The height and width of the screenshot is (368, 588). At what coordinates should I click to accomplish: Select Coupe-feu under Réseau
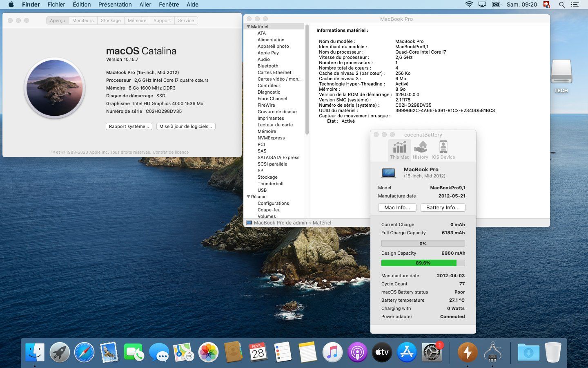click(269, 210)
